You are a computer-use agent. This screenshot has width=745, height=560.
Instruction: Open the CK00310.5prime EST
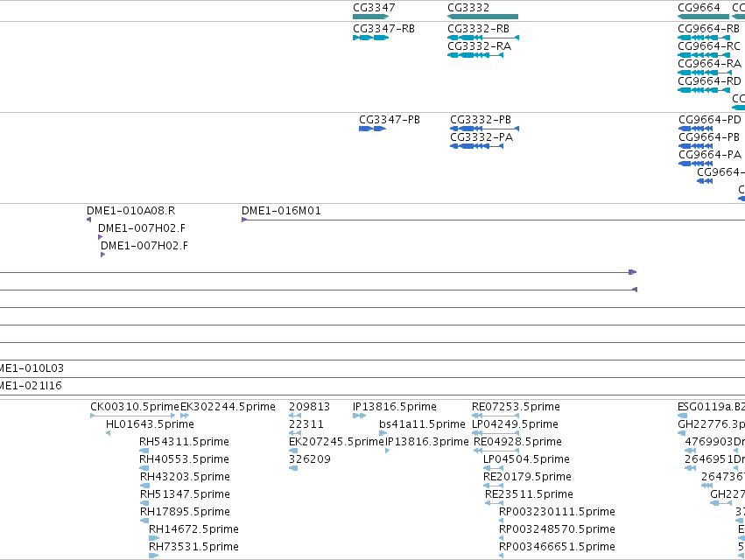(133, 416)
